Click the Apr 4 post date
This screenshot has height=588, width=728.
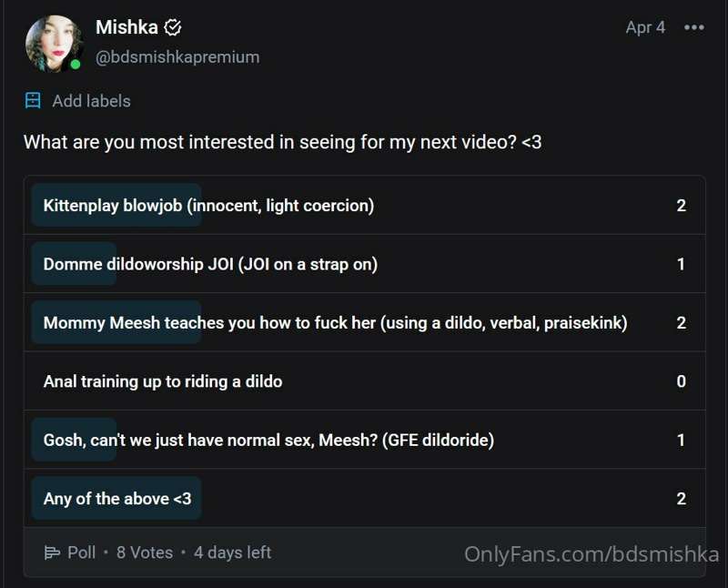(x=645, y=27)
